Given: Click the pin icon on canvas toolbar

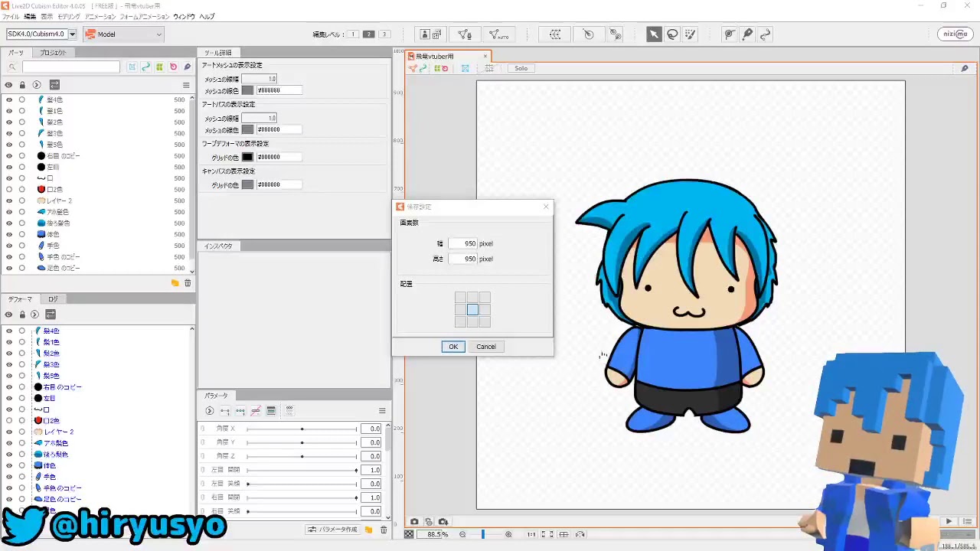Looking at the screenshot, I should tap(965, 68).
